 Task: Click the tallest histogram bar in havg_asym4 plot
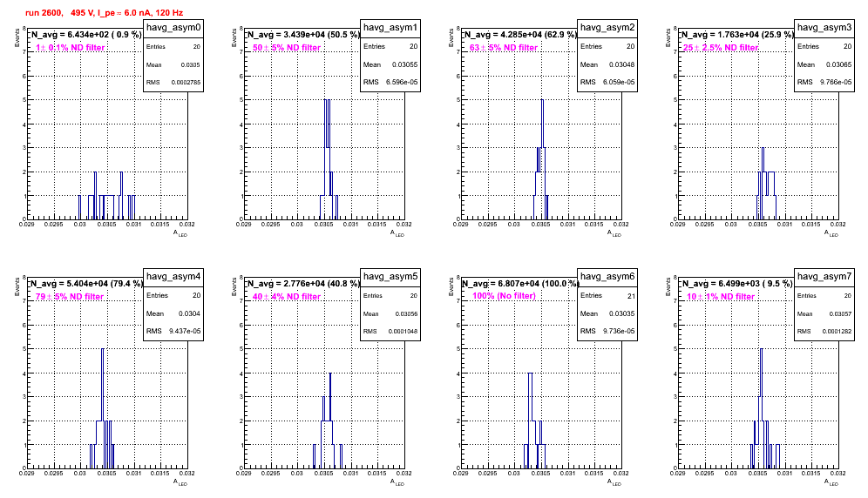coord(103,408)
